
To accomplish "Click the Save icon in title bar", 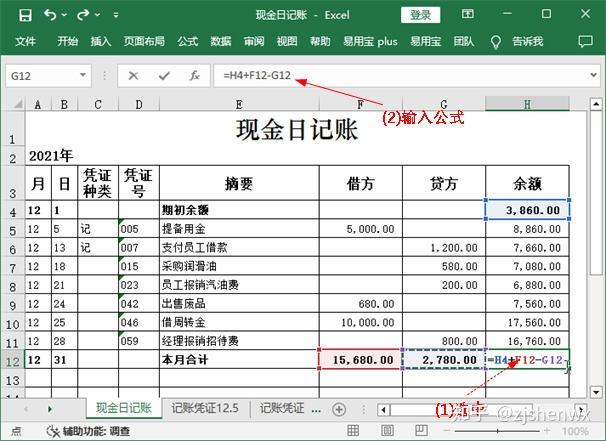I will pos(25,15).
